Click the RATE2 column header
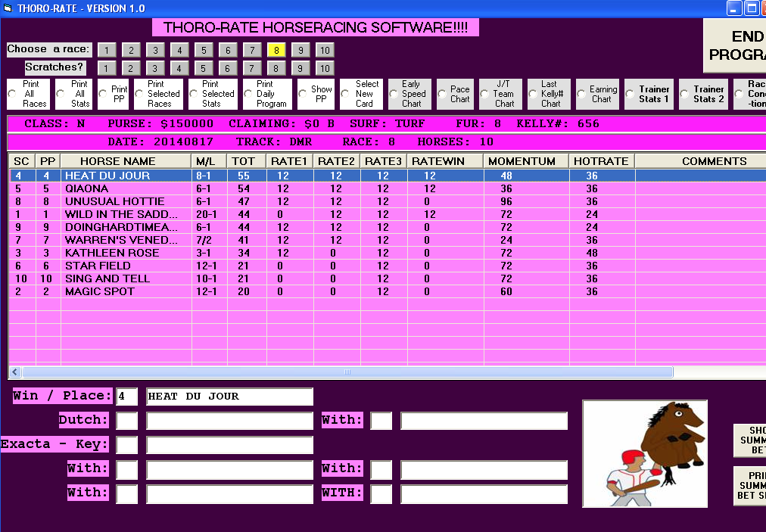This screenshot has height=532, width=766. pos(336,161)
